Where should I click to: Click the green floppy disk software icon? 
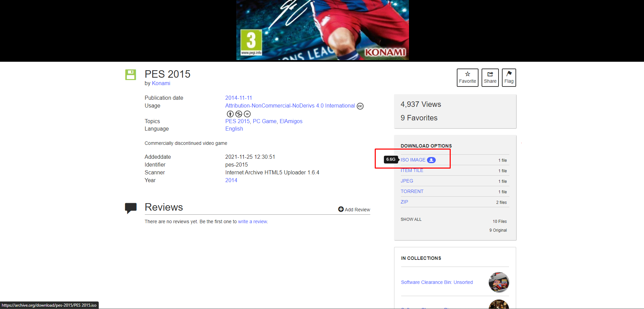pyautogui.click(x=131, y=75)
